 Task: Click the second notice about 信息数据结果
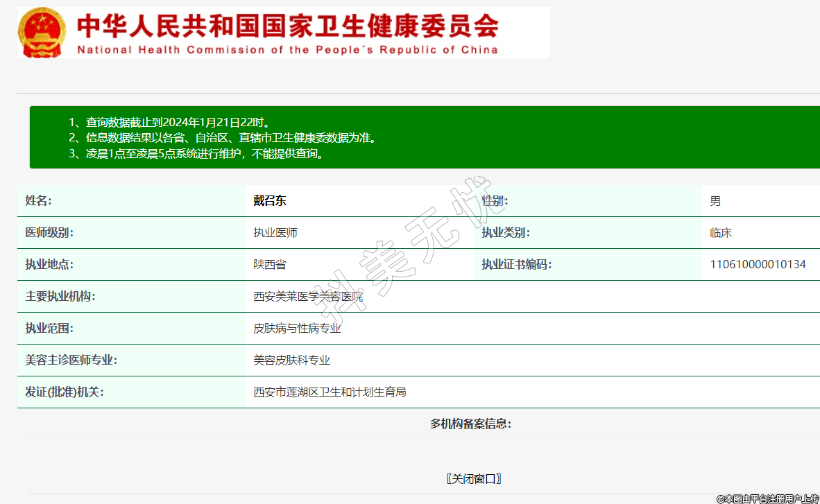click(222, 138)
